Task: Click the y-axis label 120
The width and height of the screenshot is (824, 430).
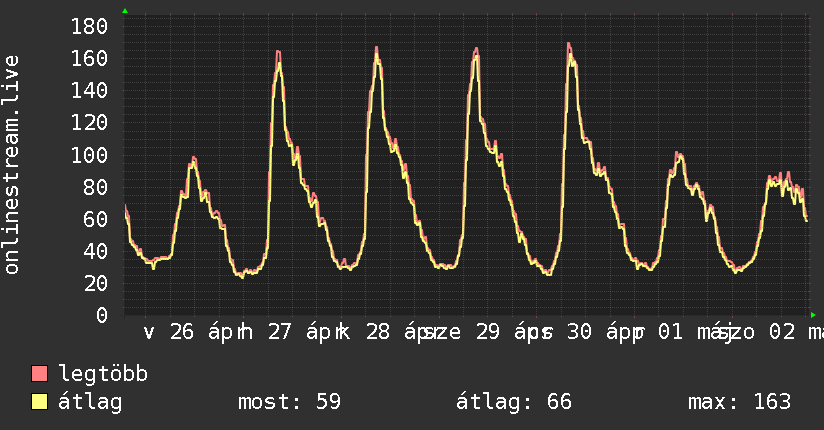Action: pyautogui.click(x=89, y=122)
